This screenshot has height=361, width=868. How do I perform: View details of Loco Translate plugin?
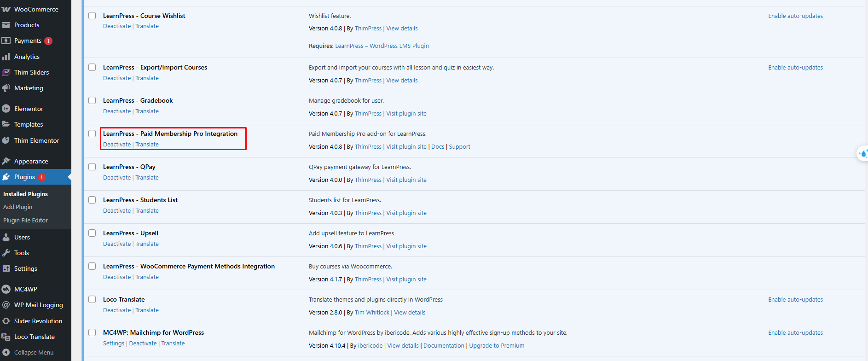tap(410, 312)
